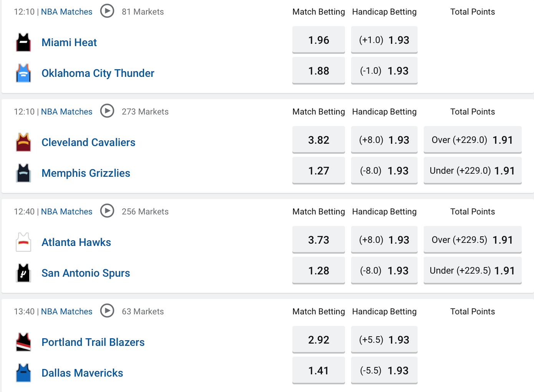This screenshot has height=392, width=534.
Task: Play live stream for Heat vs Thunder
Action: 107,11
